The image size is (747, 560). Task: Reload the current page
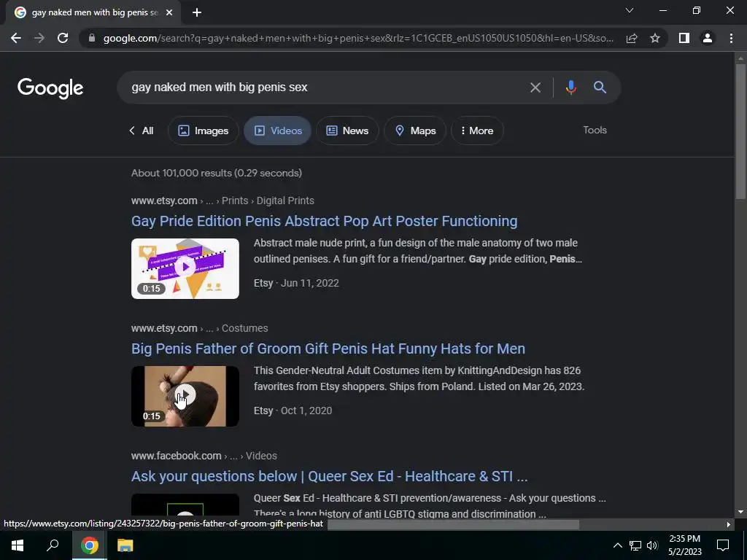click(63, 38)
